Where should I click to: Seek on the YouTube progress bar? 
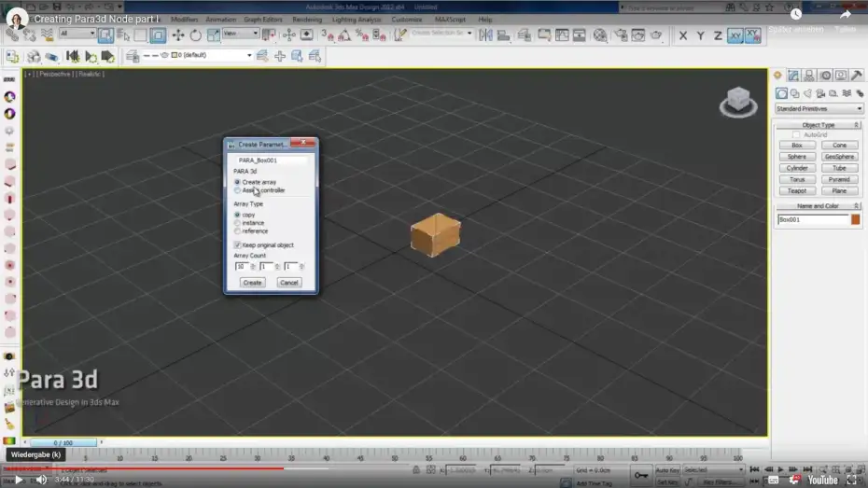click(434, 468)
